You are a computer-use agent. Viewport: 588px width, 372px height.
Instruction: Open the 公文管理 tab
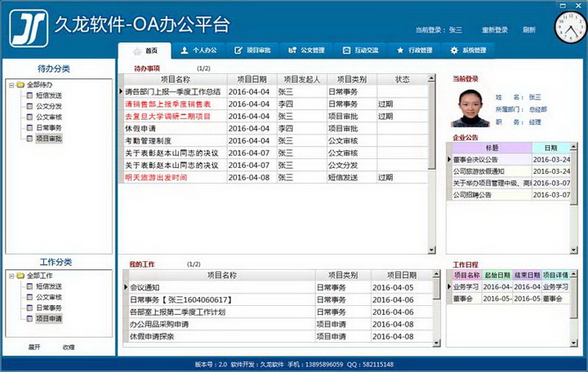coord(306,51)
